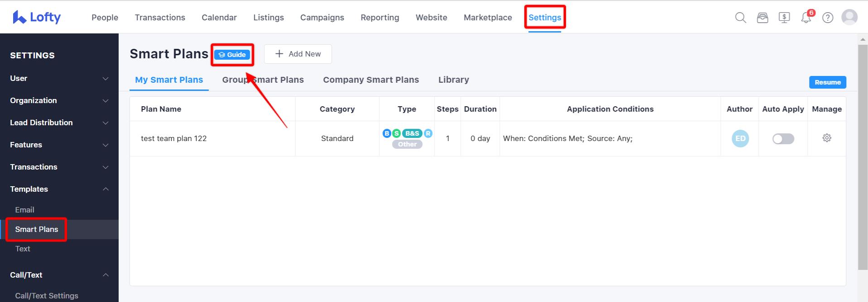Click the Duration column header
Viewport: 868px width, 302px height.
pyautogui.click(x=480, y=109)
